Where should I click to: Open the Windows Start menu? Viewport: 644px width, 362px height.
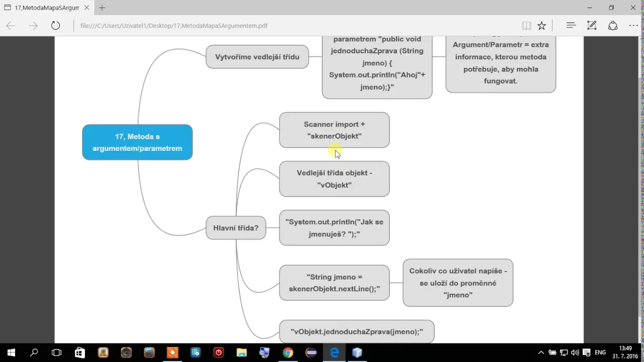coord(11,352)
